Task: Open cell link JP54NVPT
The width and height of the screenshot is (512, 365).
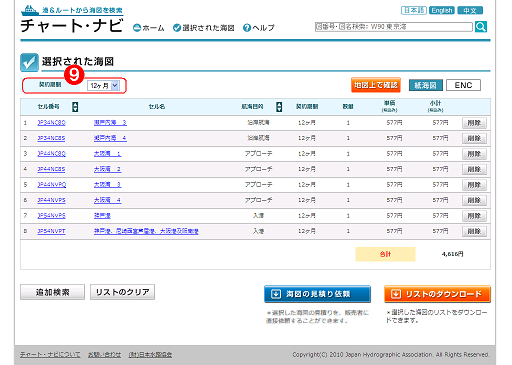Action: click(x=51, y=231)
